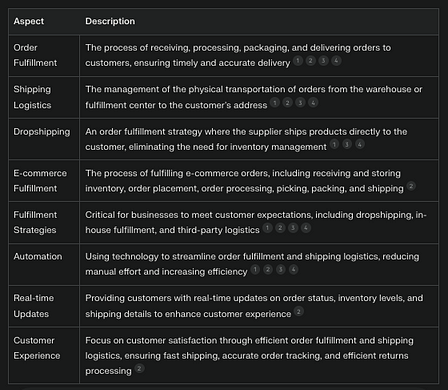Click citation 2 in E-commerce Fulfillment row

click(x=411, y=186)
